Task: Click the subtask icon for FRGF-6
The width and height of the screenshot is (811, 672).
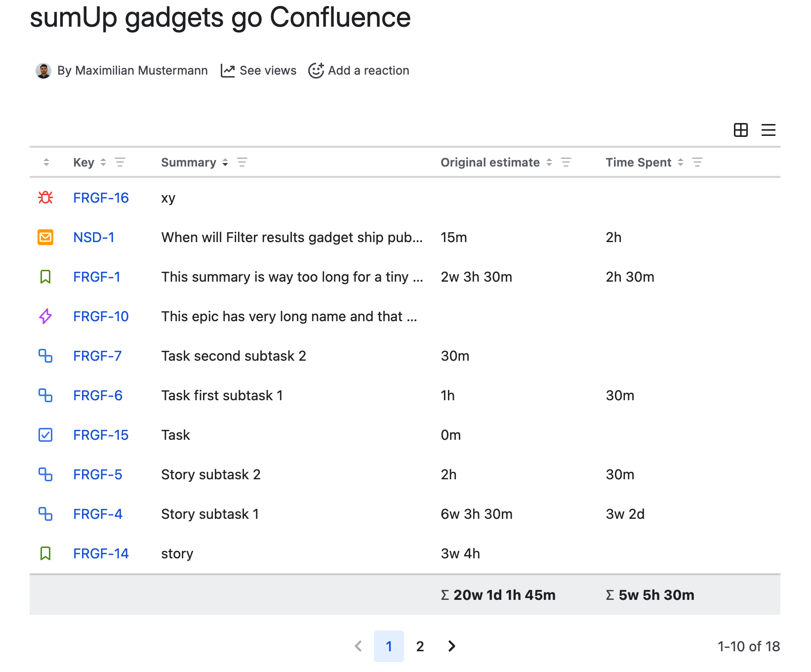Action: (x=45, y=395)
